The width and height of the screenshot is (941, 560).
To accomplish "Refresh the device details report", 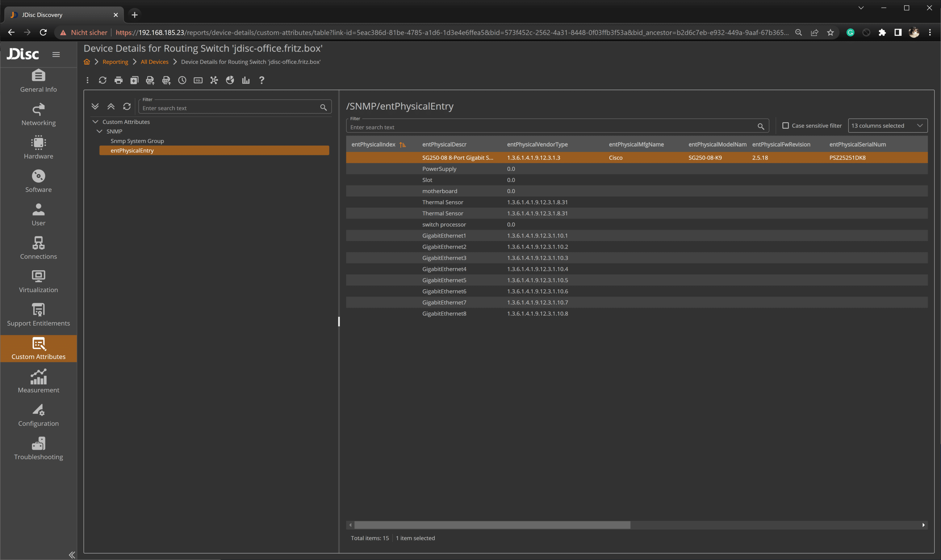I will (102, 80).
